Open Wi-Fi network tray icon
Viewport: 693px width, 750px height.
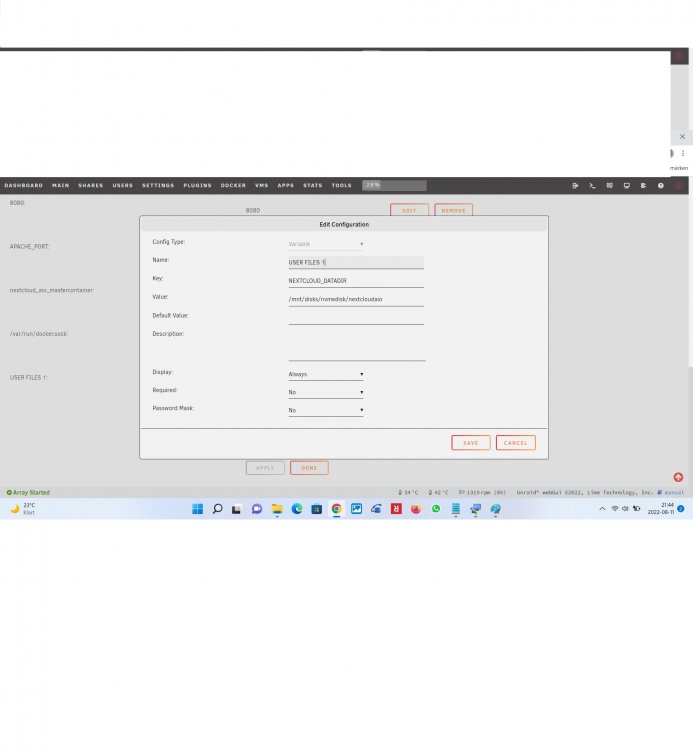(615, 508)
